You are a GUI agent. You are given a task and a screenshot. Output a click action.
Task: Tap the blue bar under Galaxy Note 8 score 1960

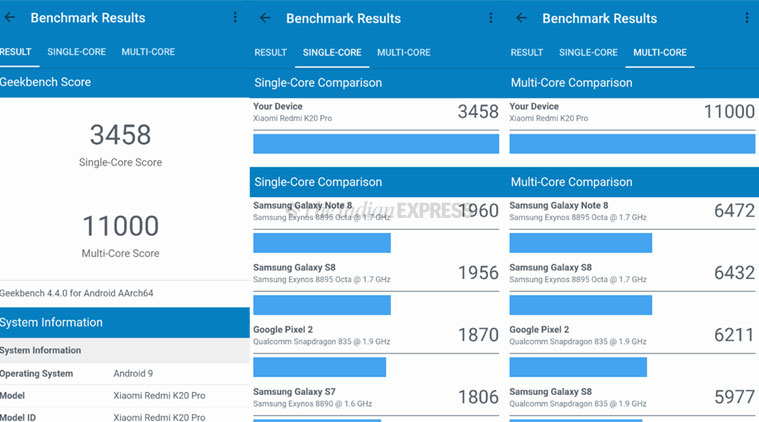tap(322, 243)
